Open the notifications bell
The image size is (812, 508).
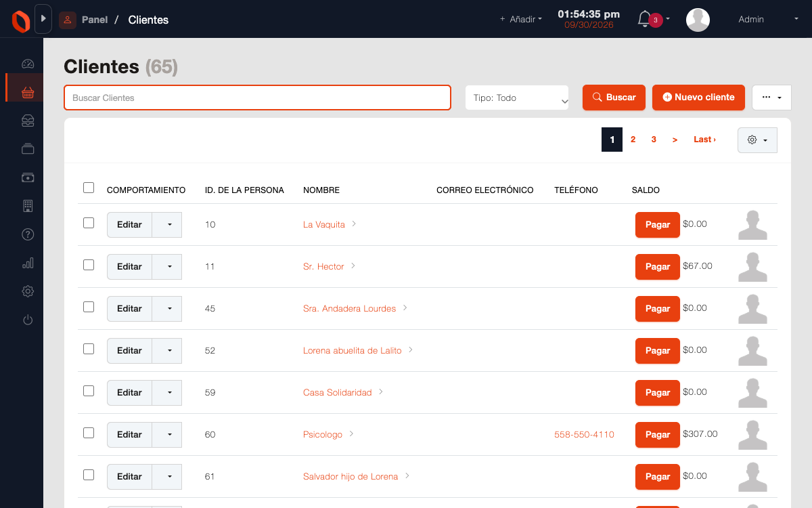644,19
